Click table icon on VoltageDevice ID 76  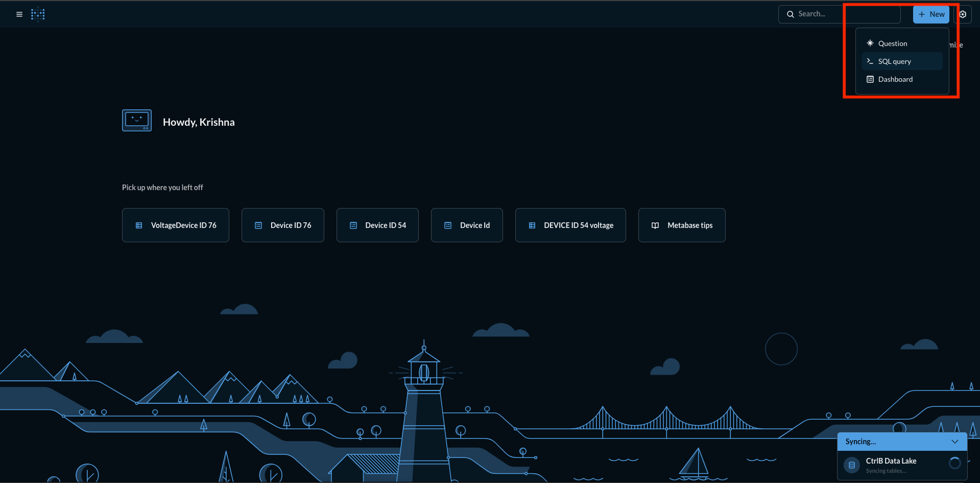pyautogui.click(x=139, y=225)
